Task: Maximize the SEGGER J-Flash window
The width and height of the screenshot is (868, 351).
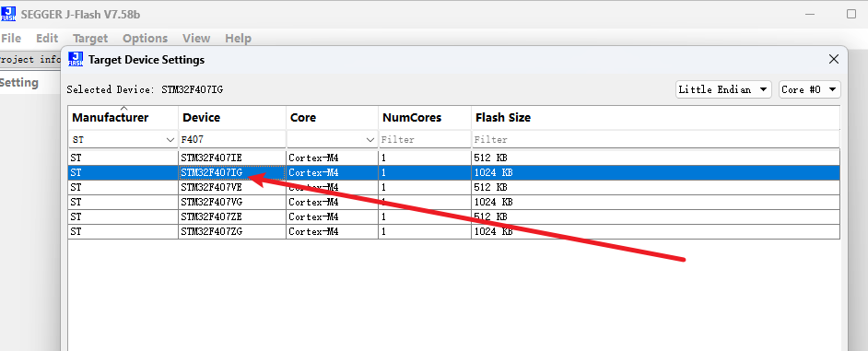Action: [851, 14]
